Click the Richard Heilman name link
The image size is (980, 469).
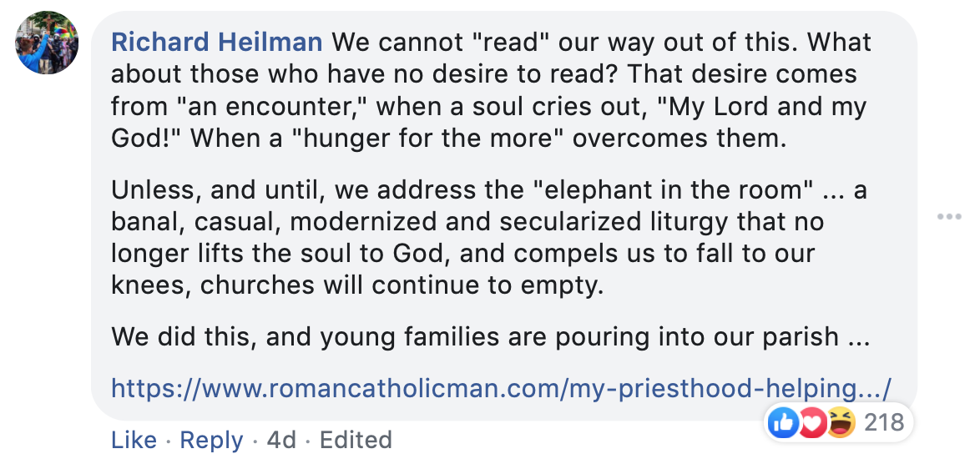coord(217,42)
